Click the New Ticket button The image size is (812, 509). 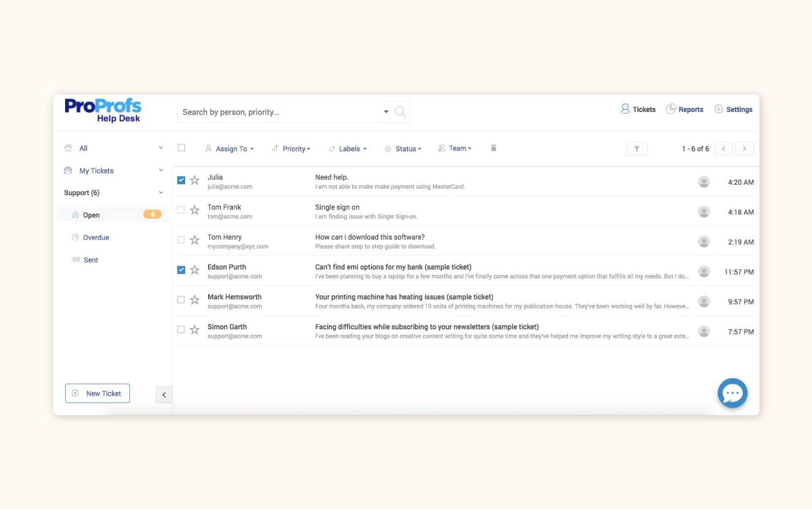[x=97, y=393]
